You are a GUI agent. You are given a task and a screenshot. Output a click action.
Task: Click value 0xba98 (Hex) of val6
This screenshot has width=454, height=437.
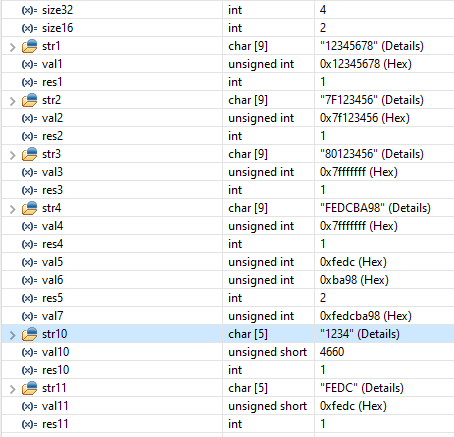click(x=354, y=280)
